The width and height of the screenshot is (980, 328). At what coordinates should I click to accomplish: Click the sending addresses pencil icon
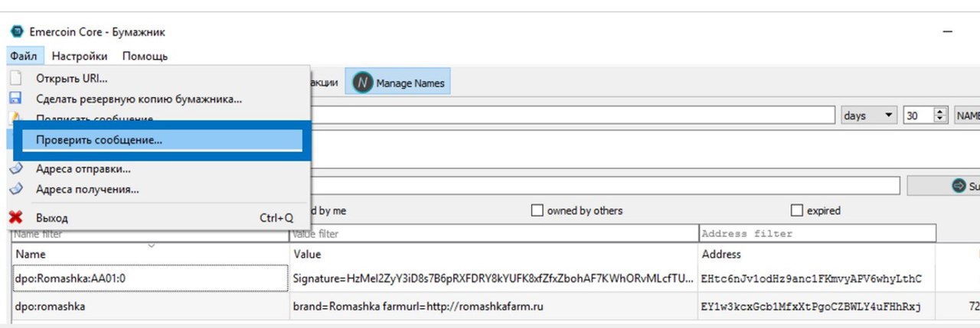pyautogui.click(x=15, y=168)
